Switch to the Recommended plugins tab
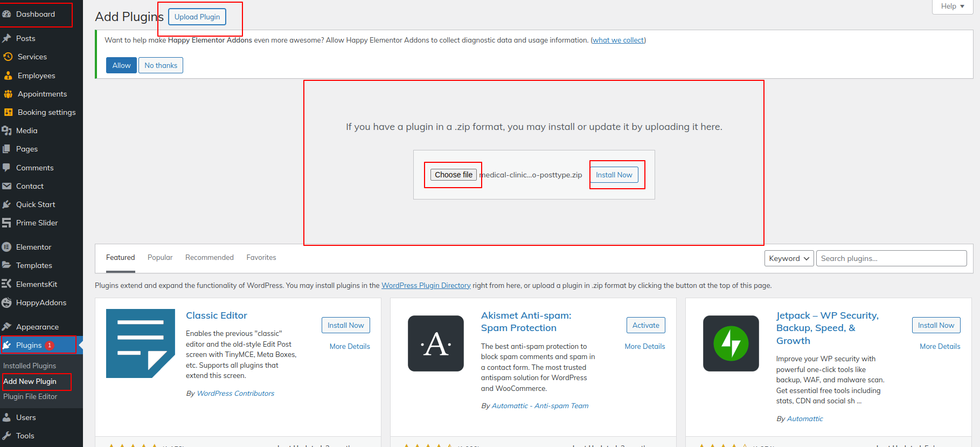 coord(210,258)
